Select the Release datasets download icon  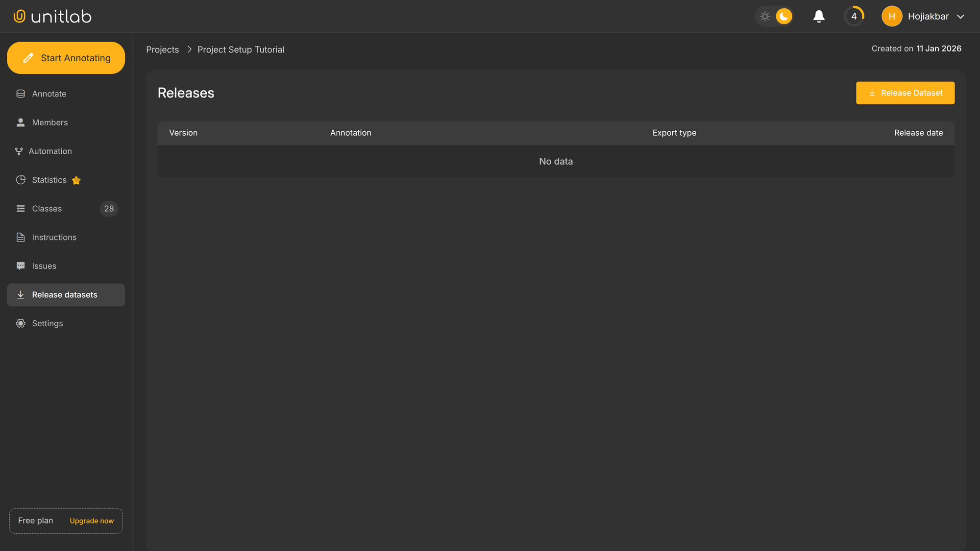coord(20,294)
